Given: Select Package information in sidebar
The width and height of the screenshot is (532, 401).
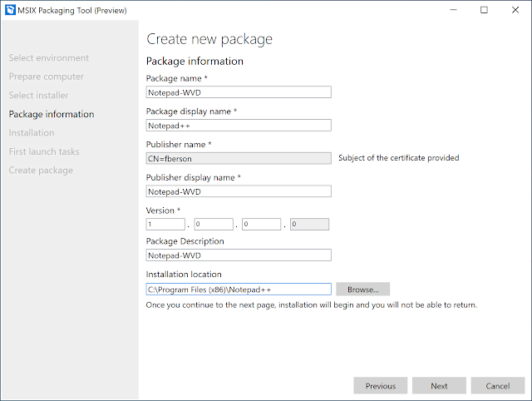Looking at the screenshot, I should (x=52, y=114).
